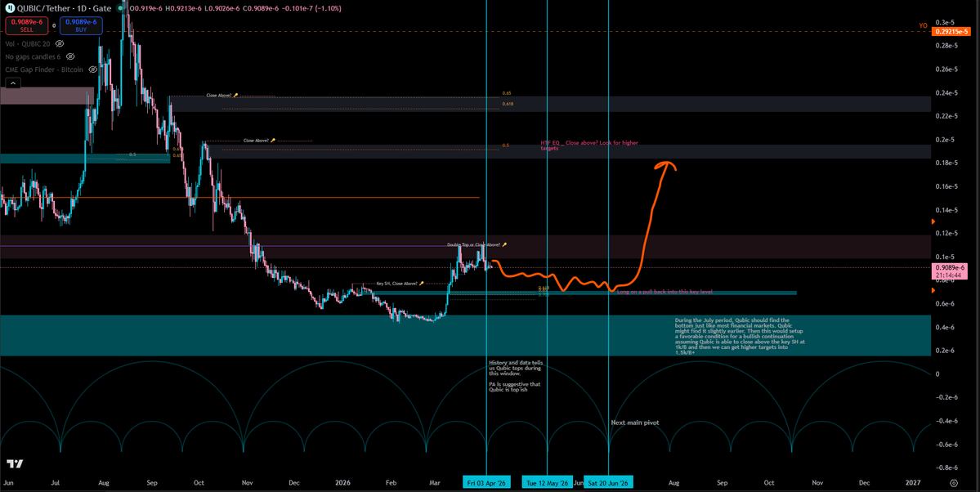980x492 pixels.
Task: Click the key emoji next to Key SH label
Action: [422, 284]
